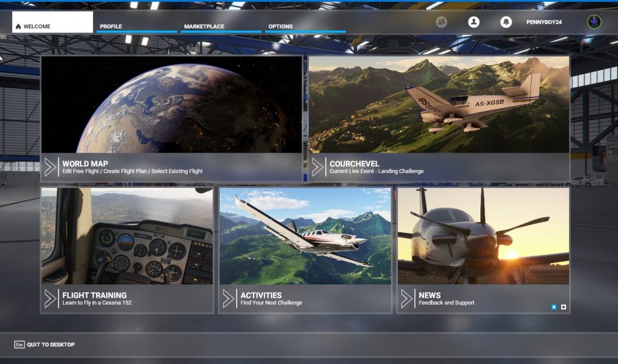Click the Courchevel arrow icon

pyautogui.click(x=317, y=167)
